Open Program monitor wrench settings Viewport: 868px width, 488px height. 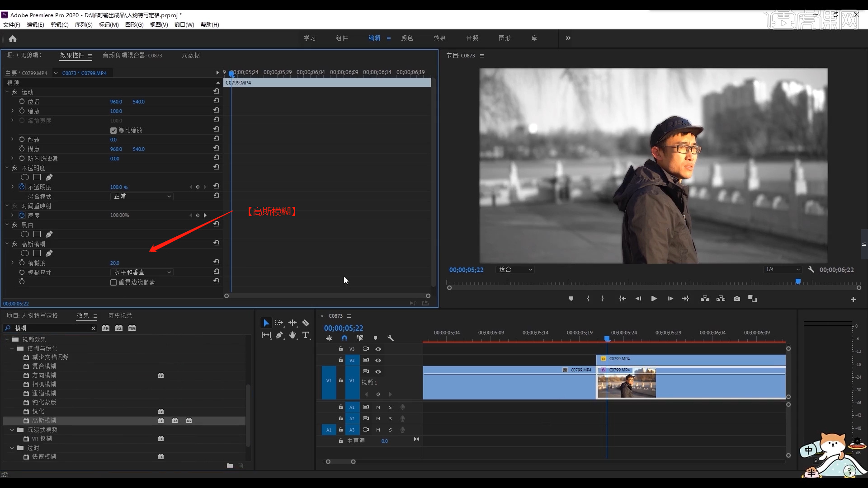click(811, 269)
